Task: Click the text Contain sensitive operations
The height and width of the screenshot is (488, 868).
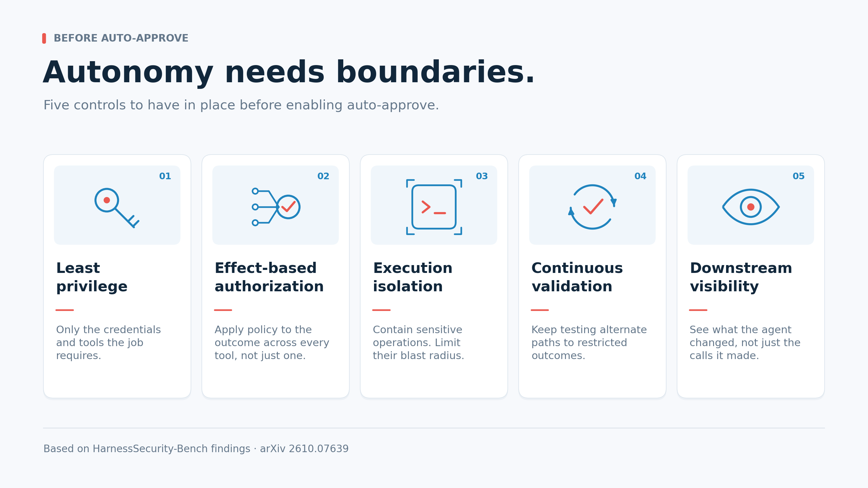Action: click(x=419, y=343)
